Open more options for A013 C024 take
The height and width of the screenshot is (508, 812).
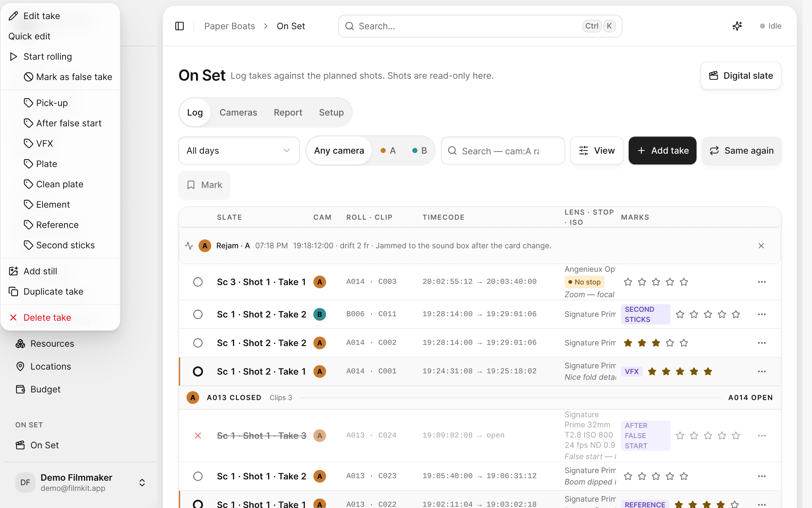tap(761, 435)
